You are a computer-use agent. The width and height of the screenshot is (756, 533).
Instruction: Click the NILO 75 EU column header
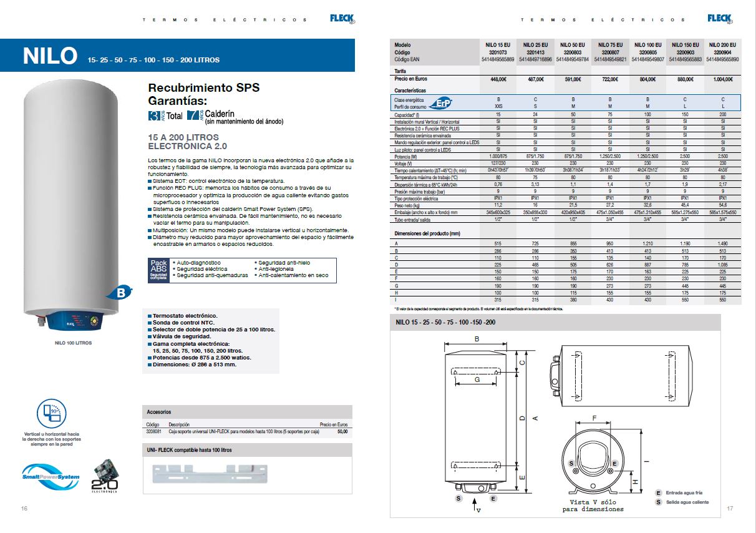click(611, 45)
